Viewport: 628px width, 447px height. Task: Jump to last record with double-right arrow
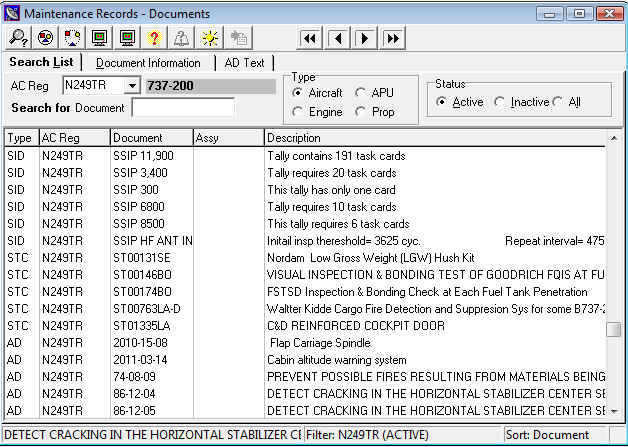point(392,38)
